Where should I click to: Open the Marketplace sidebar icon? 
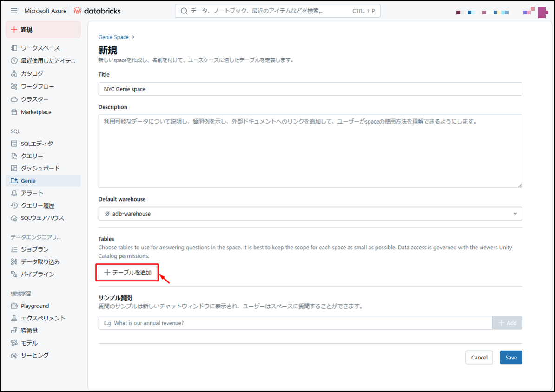coord(14,112)
